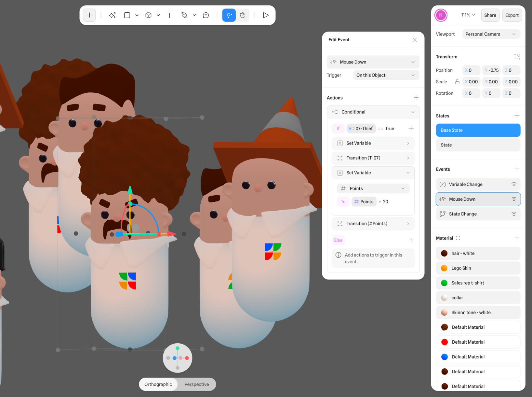The width and height of the screenshot is (532, 397).
Task: Switch to Perspective view
Action: click(x=197, y=384)
